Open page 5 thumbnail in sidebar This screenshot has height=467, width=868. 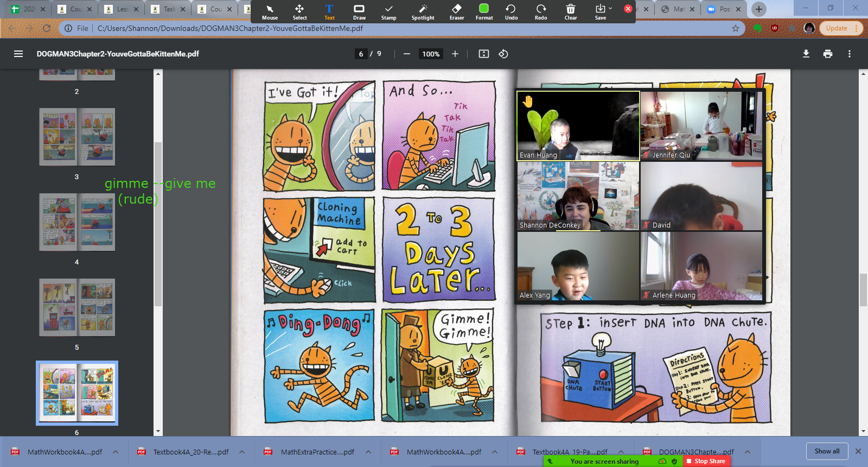77,307
